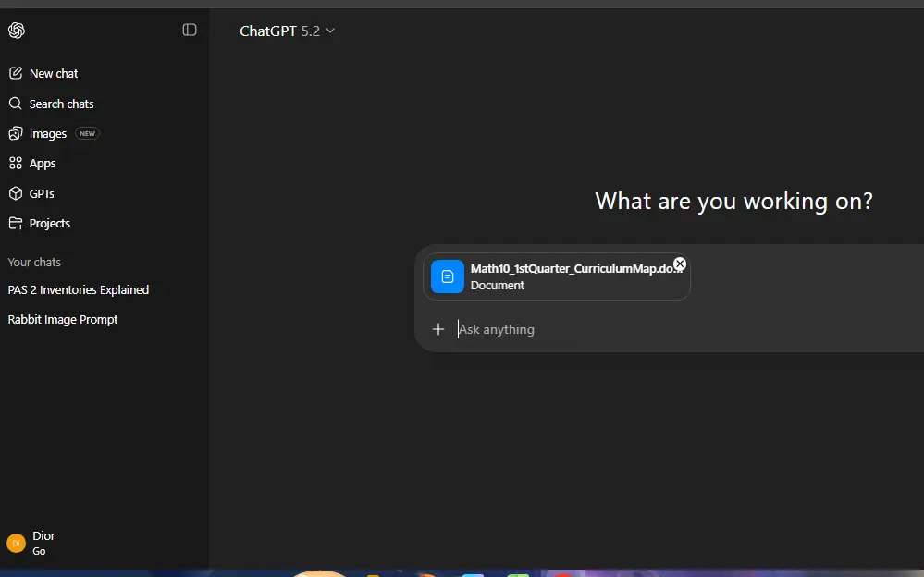The image size is (924, 577).
Task: Click the blue document icon on the attachment
Action: (x=448, y=276)
